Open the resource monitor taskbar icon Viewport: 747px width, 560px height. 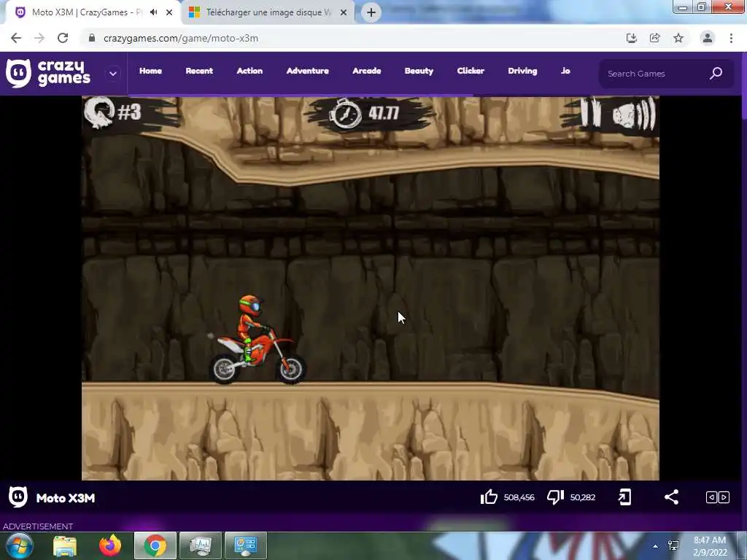click(201, 545)
